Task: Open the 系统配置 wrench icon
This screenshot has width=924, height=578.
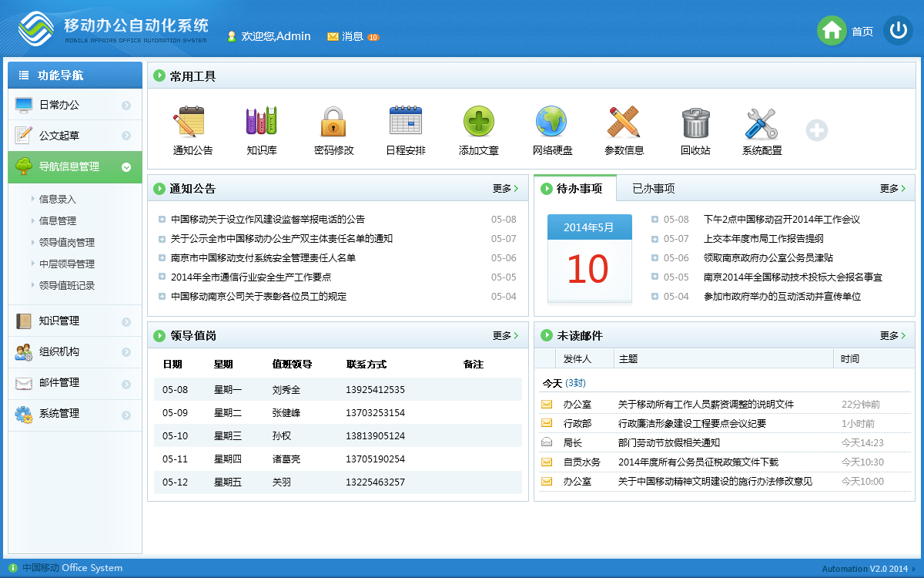Action: coord(762,123)
